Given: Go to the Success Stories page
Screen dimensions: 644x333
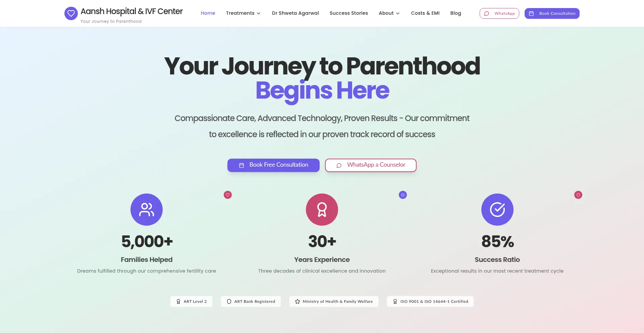Looking at the screenshot, I should [x=349, y=13].
